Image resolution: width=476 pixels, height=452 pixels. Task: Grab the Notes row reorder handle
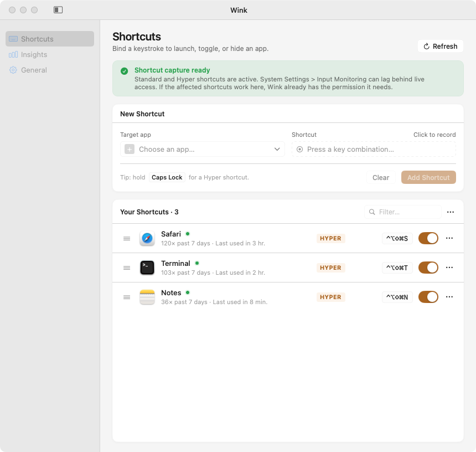127,297
